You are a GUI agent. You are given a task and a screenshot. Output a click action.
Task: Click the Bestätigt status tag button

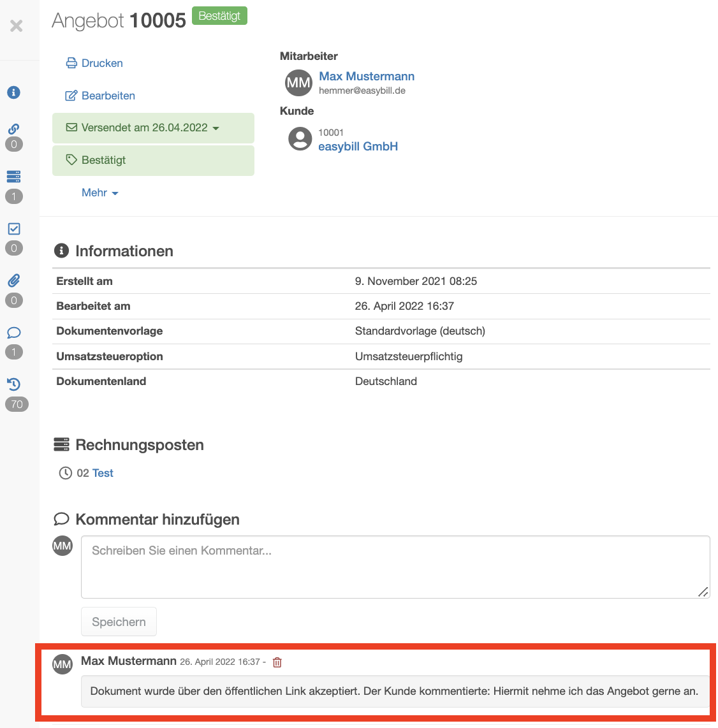point(153,160)
